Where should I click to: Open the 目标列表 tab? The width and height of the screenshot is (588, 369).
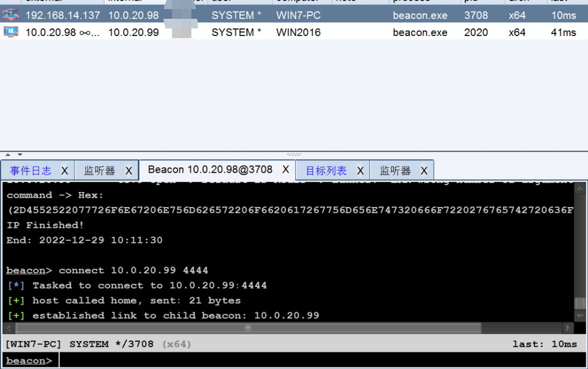(x=326, y=171)
